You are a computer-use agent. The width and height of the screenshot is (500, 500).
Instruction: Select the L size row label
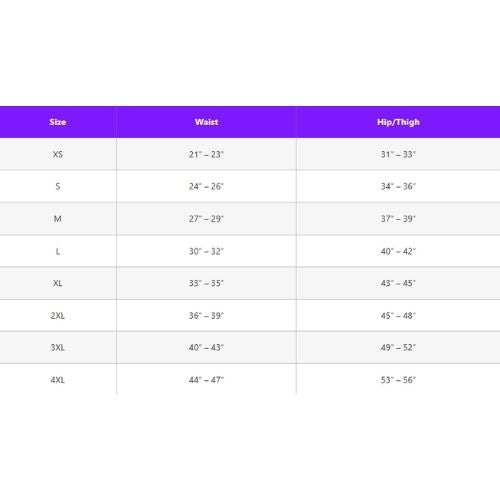(58, 251)
